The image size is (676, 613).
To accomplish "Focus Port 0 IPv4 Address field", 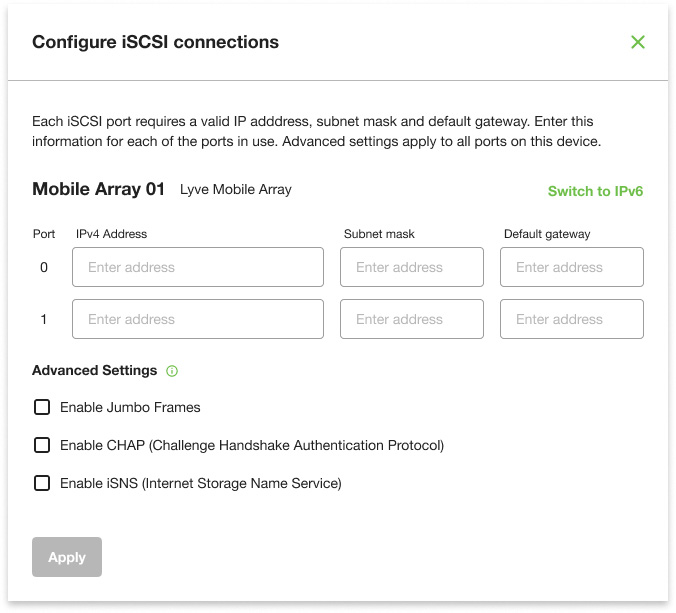I will tap(198, 268).
